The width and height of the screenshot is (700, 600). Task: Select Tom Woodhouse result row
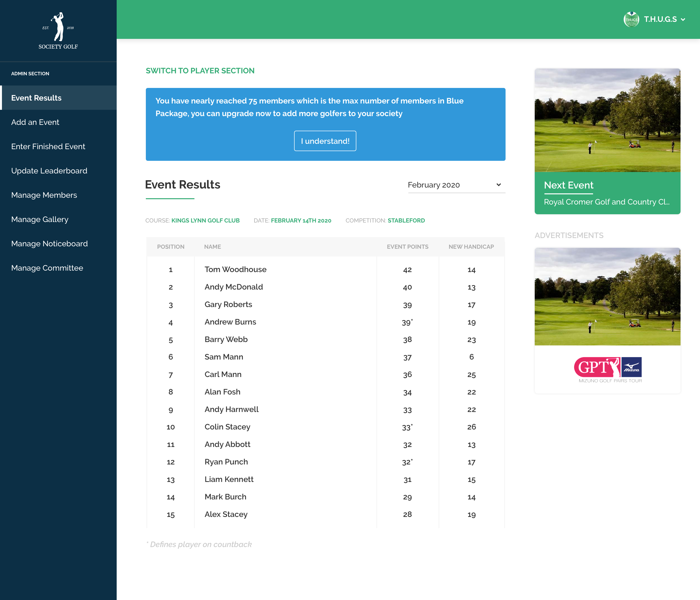pyautogui.click(x=236, y=269)
